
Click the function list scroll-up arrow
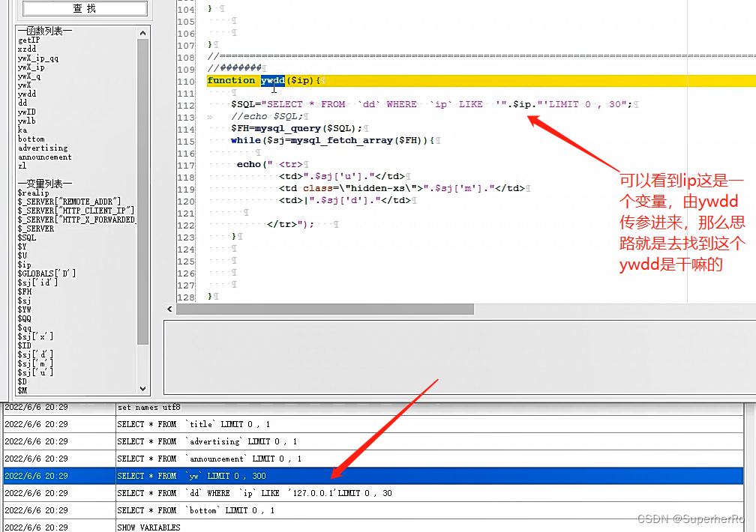142,32
